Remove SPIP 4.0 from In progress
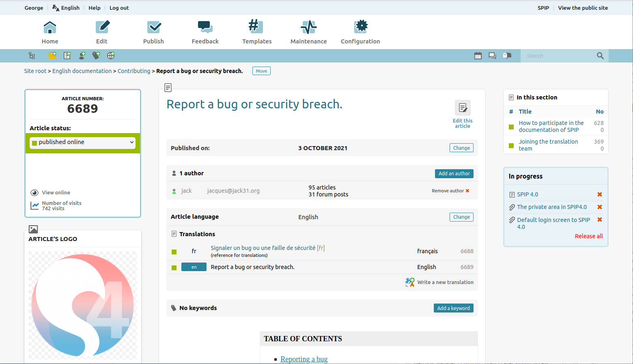This screenshot has width=633, height=364. pyautogui.click(x=599, y=194)
